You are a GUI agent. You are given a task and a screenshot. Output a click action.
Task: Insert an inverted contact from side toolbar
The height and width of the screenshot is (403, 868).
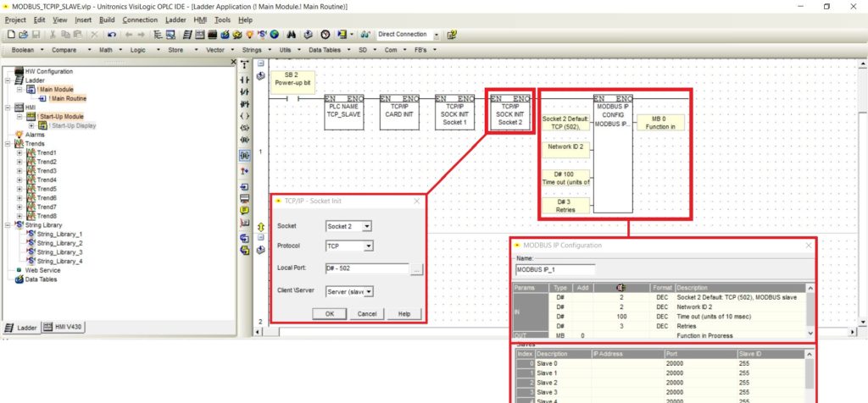pos(245,91)
